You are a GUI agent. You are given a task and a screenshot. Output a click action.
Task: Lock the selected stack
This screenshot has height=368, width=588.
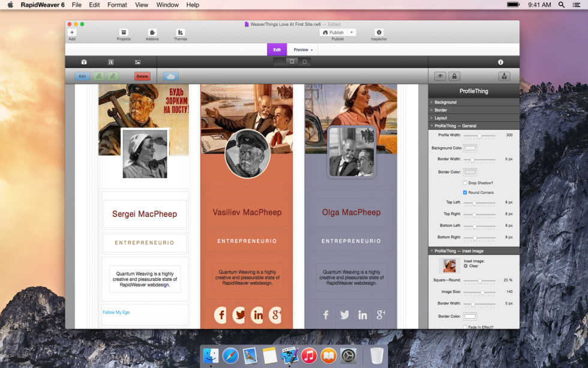click(454, 76)
